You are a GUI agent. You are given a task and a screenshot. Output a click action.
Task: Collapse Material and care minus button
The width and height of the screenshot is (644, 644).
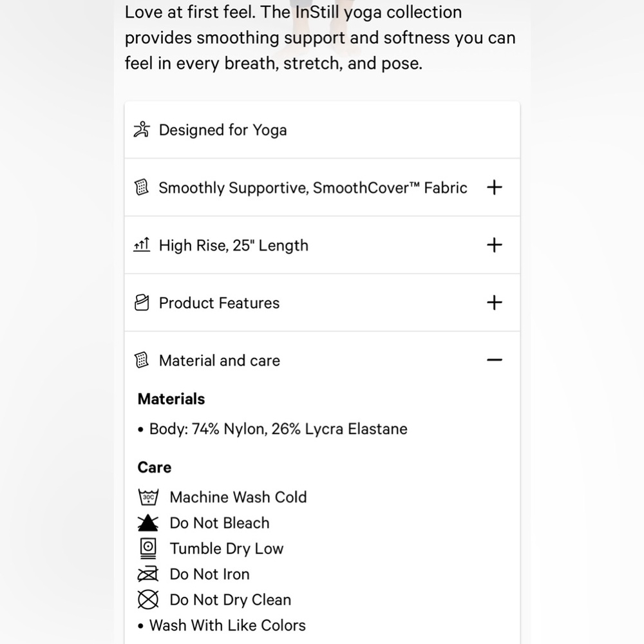[495, 360]
